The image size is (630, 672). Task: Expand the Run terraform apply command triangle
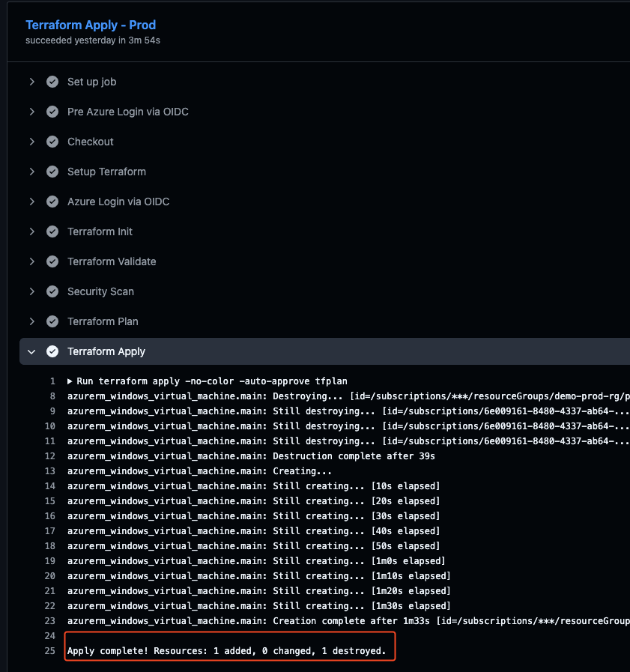pos(70,381)
